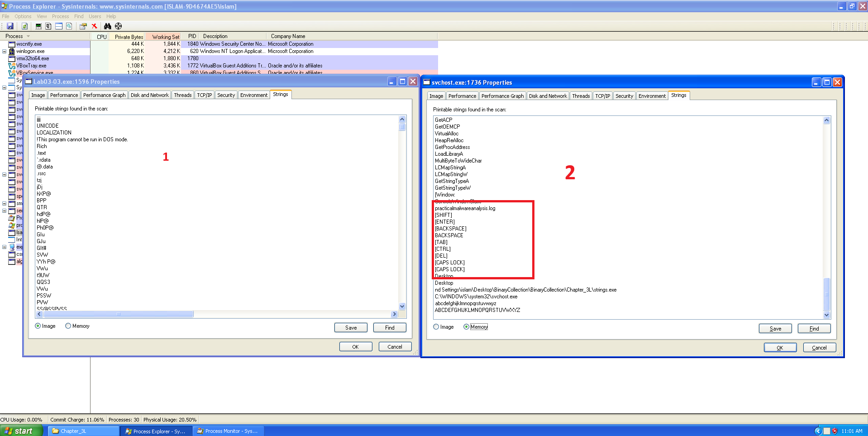The width and height of the screenshot is (868, 436).
Task: Click horizontal scrollbar thumb in Lab03-03 strings
Action: tap(119, 314)
